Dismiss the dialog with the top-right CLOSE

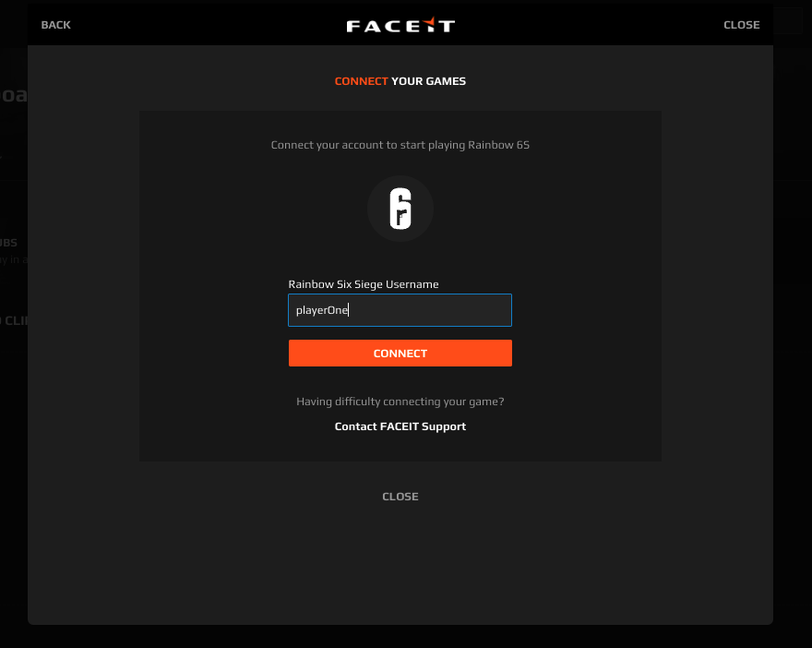[741, 25]
